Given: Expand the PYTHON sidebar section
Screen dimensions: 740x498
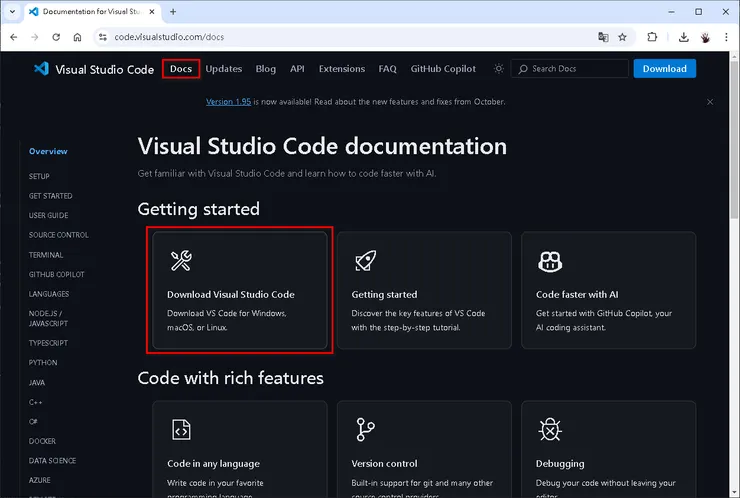Looking at the screenshot, I should click(43, 363).
